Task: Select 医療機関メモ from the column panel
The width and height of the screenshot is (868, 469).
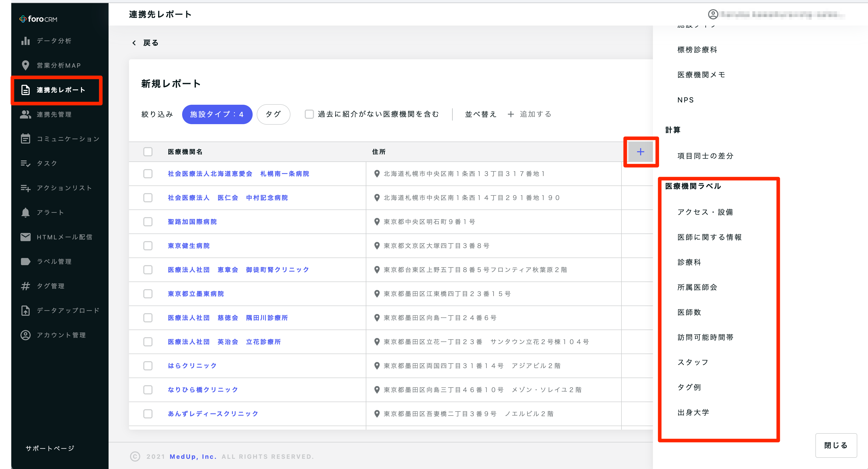Action: 701,75
